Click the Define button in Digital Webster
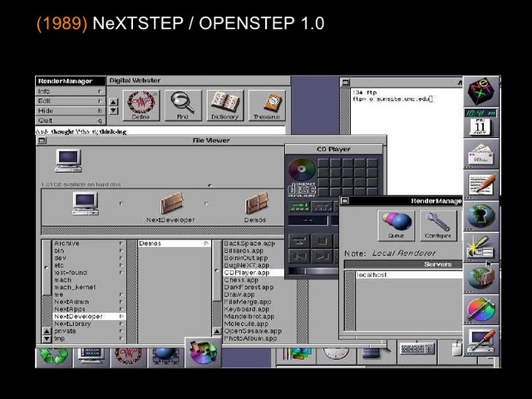The width and height of the screenshot is (532, 399). (140, 106)
